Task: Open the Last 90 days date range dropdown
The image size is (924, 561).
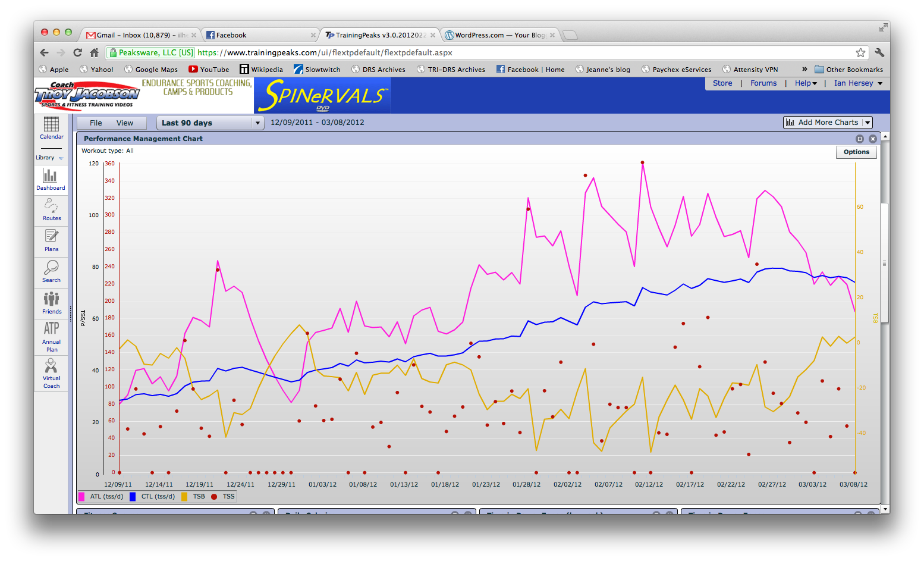Action: pos(209,123)
